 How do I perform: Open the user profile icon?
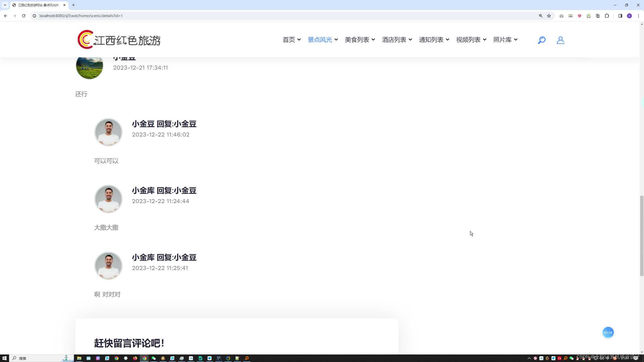point(560,40)
